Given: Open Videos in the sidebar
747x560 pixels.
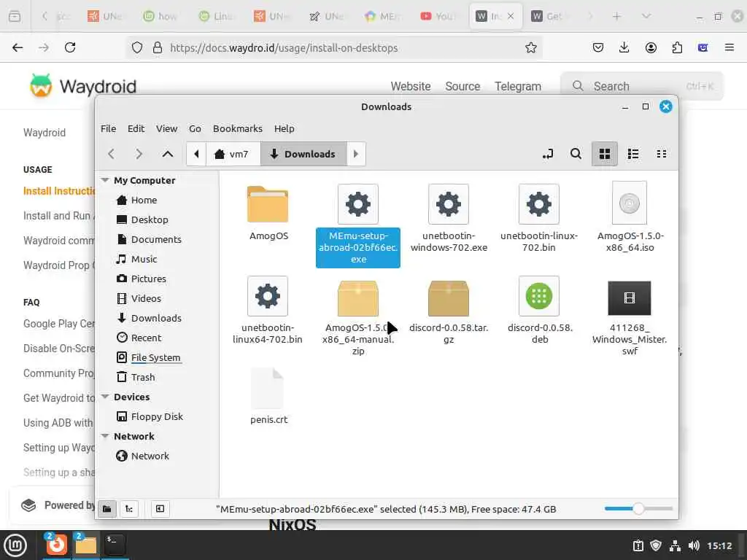Looking at the screenshot, I should [146, 298].
